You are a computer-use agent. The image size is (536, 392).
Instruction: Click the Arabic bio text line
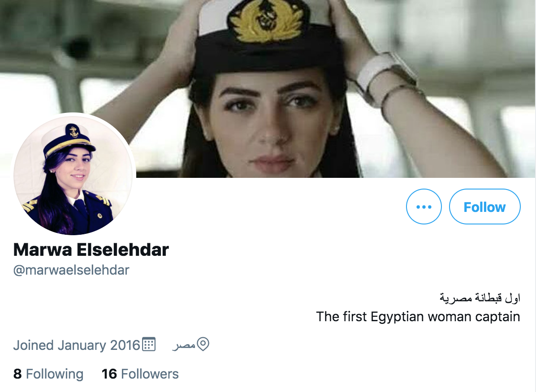point(480,298)
